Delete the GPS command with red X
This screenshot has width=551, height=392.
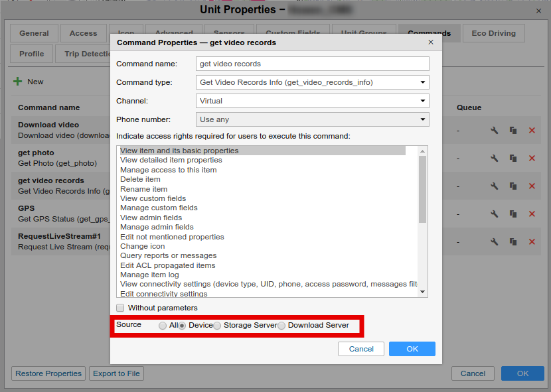532,214
